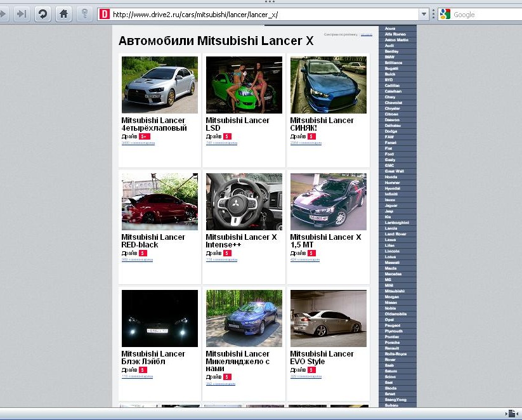Open the Lancer X 1,5 MT photo
522x420 pixels.
pos(329,202)
